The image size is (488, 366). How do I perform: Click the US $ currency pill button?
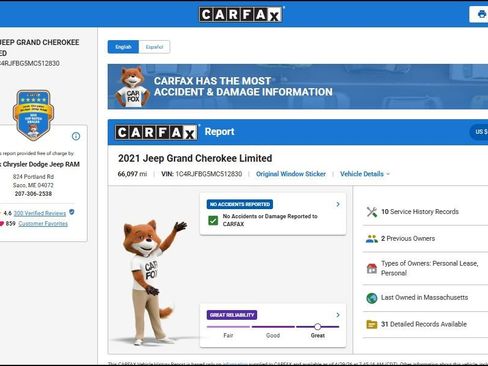pyautogui.click(x=480, y=132)
